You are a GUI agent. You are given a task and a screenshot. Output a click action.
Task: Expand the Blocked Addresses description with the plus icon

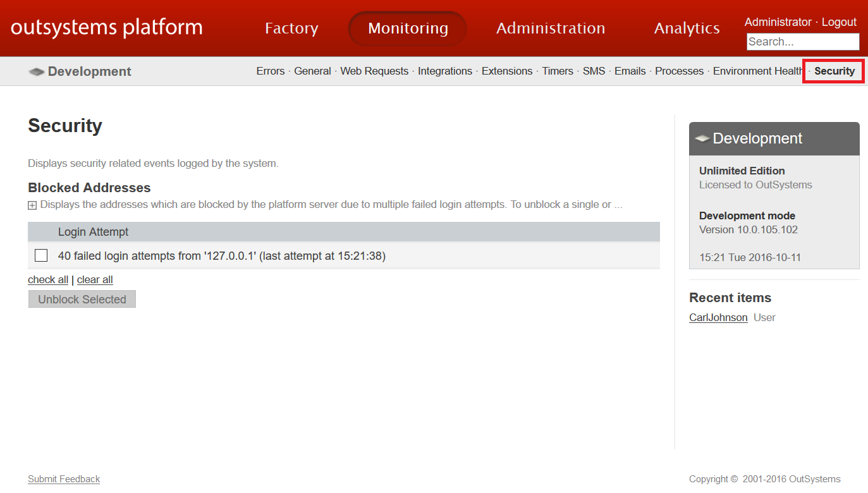coord(31,205)
